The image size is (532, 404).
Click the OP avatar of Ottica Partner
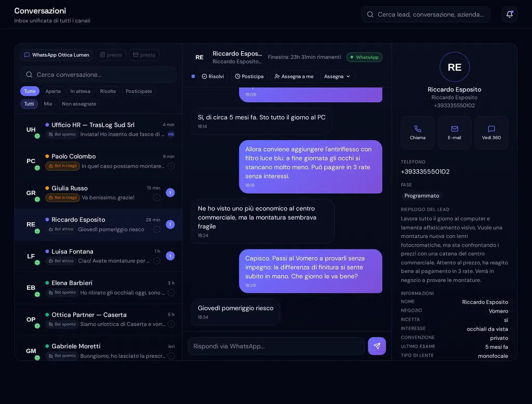(31, 319)
